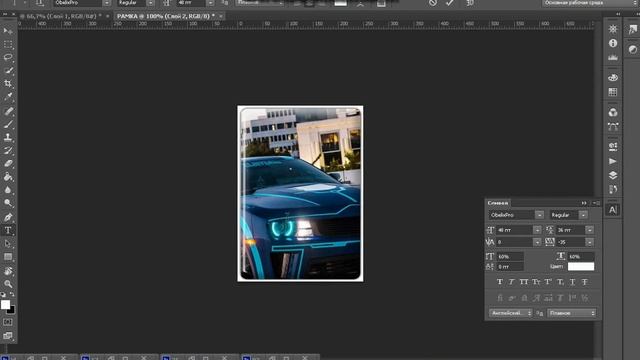Change screen mode from toolbar bottom
The image size is (640, 360).
pos(8,336)
